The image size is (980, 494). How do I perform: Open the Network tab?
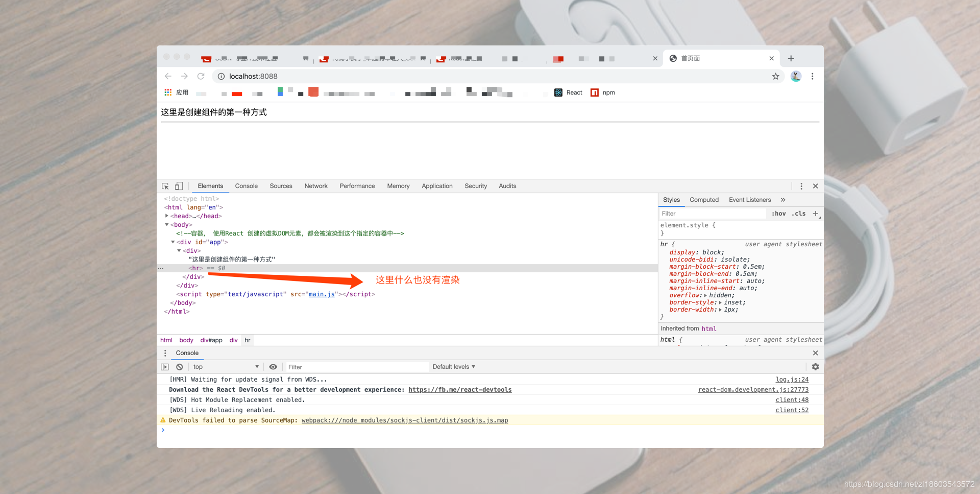(316, 186)
